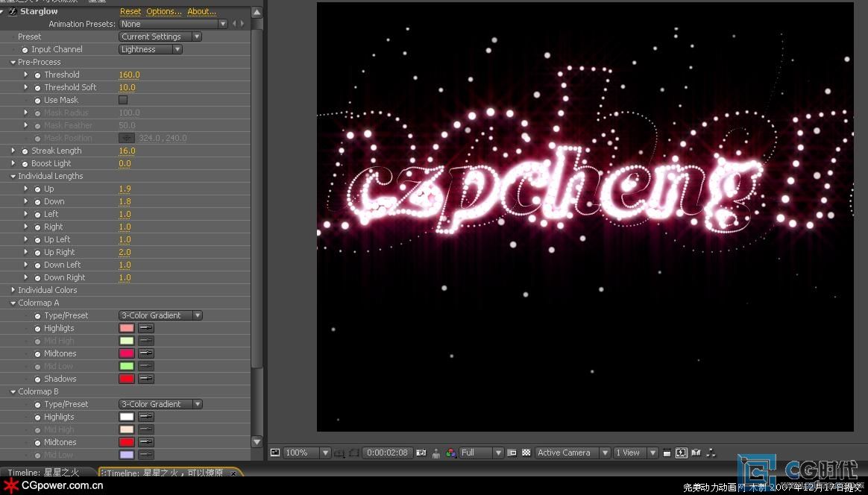Open the Animation Presets dropdown
868x495 pixels.
[173, 24]
